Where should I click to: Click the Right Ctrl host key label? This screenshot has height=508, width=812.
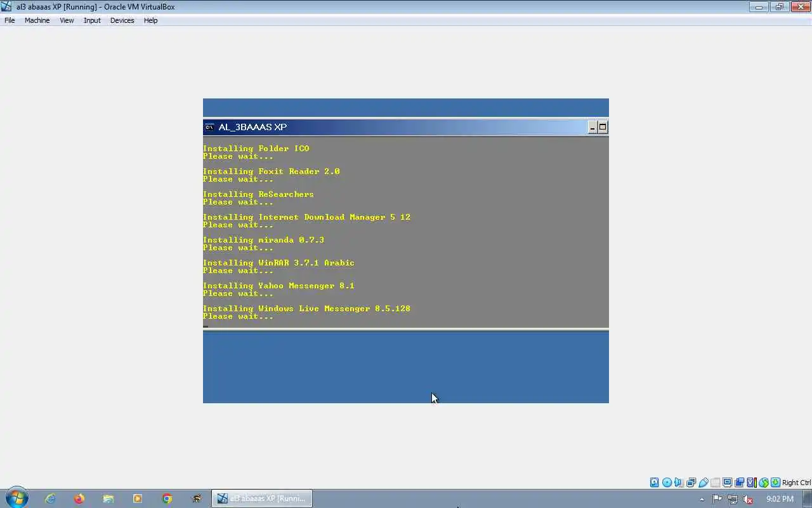pos(797,483)
